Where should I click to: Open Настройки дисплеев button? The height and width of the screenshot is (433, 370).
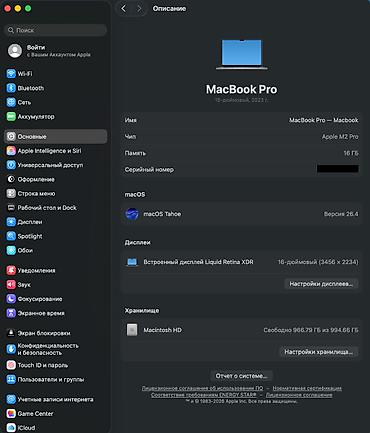(321, 284)
